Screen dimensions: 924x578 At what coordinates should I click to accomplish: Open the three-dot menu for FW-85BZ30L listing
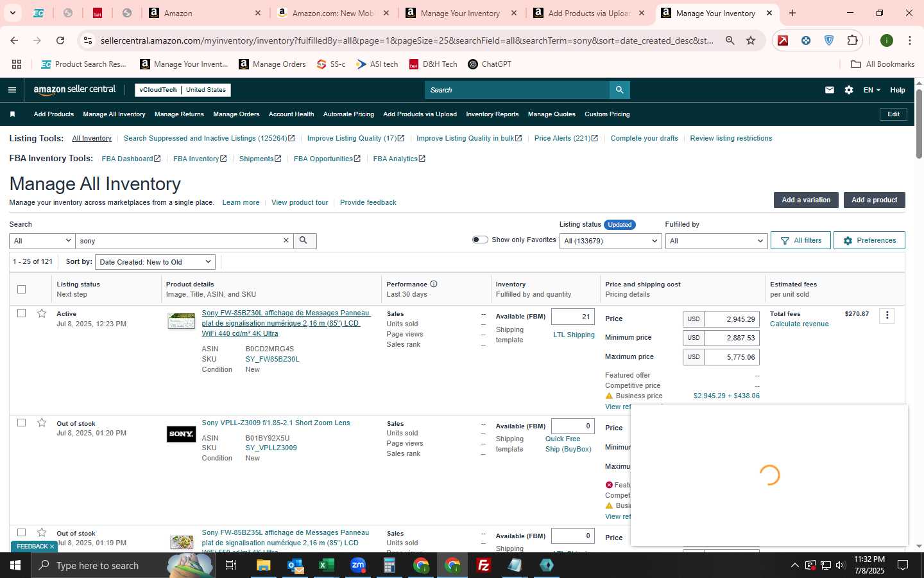coord(887,315)
